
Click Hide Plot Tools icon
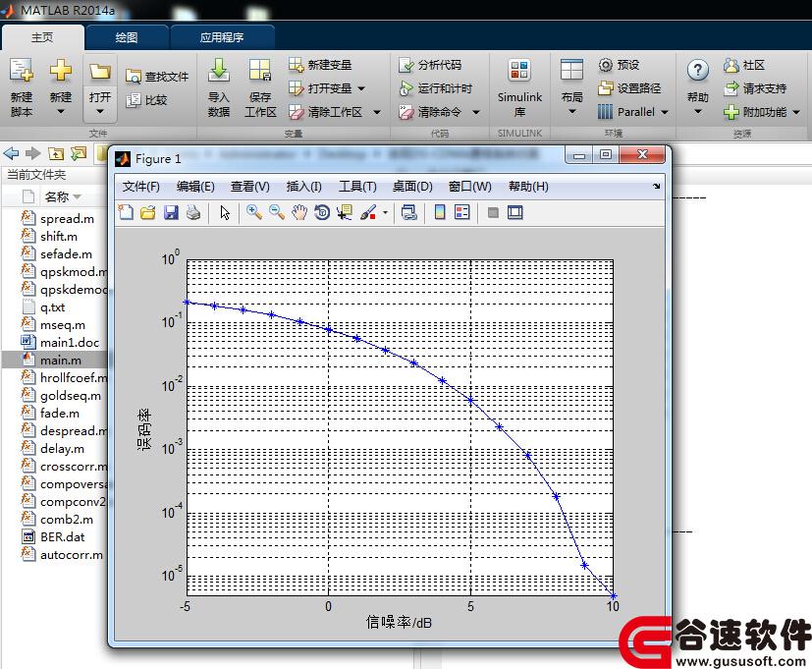pyautogui.click(x=493, y=212)
